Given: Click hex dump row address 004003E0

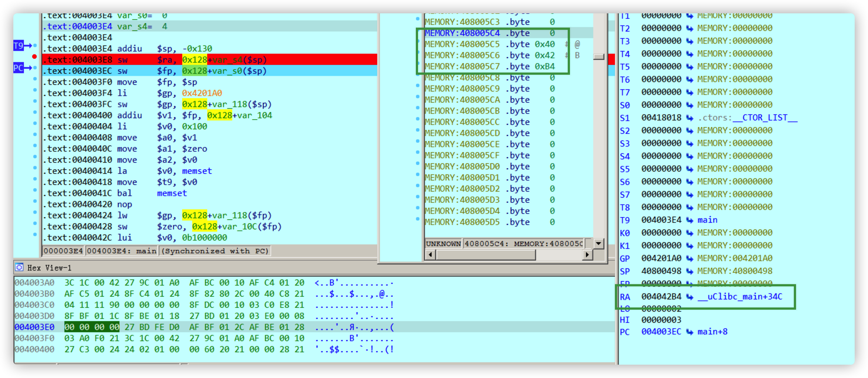Looking at the screenshot, I should pos(34,327).
